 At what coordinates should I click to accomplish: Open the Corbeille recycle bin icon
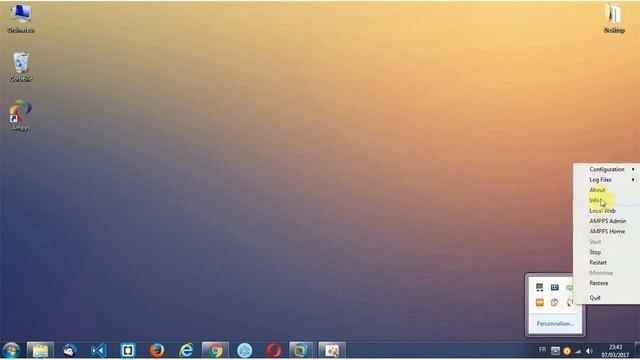pos(21,67)
